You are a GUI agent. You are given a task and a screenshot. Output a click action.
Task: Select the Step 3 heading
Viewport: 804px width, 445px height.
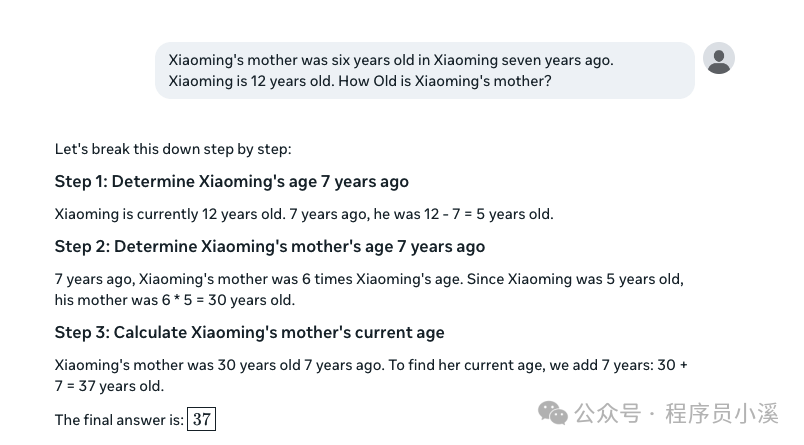click(249, 332)
